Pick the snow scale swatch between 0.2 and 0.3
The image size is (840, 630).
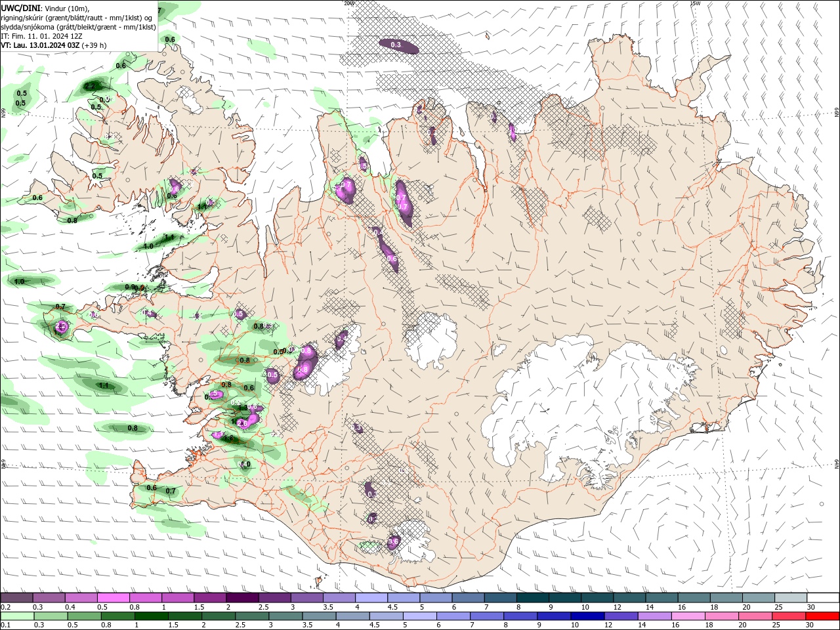16,598
